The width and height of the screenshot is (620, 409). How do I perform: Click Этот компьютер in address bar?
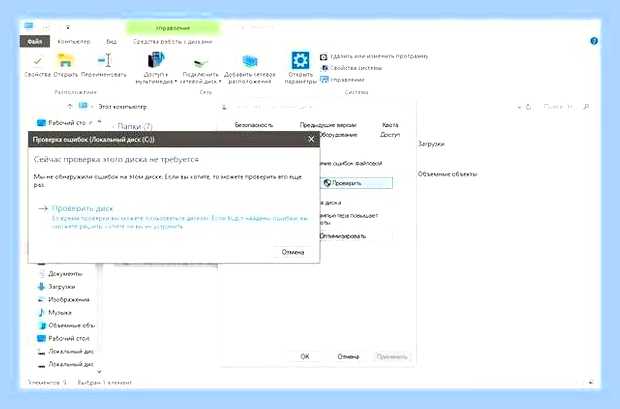(122, 107)
